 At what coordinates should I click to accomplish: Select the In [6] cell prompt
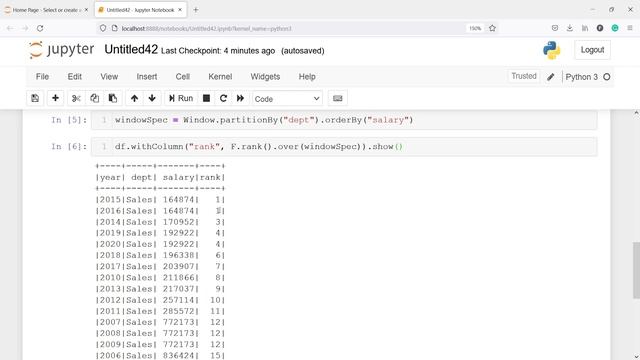[x=69, y=147]
